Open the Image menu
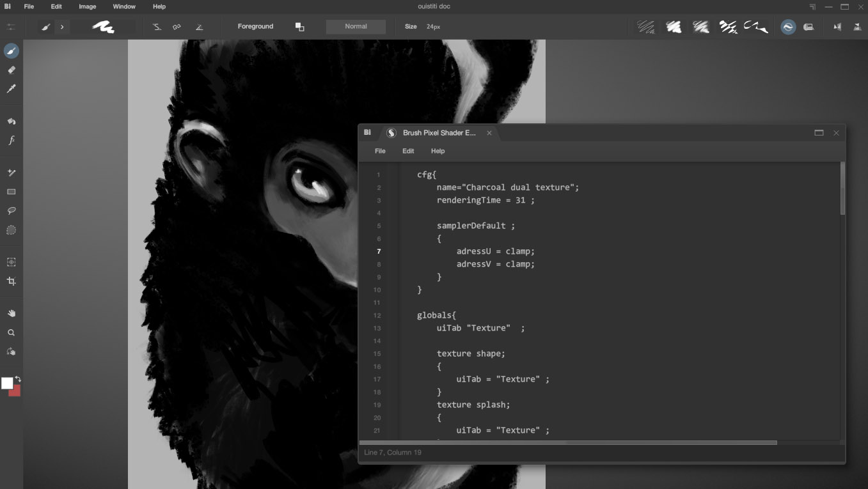 [x=88, y=6]
